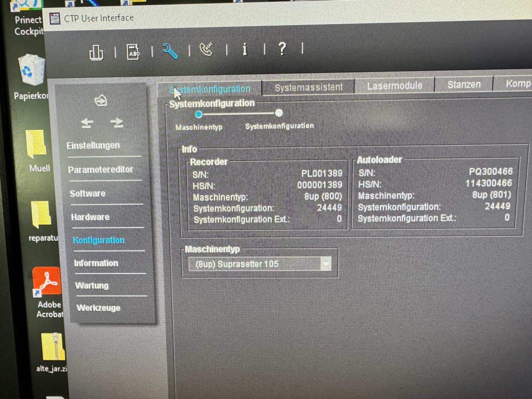Open the Stanzen tab
The height and width of the screenshot is (399, 532).
pyautogui.click(x=464, y=84)
